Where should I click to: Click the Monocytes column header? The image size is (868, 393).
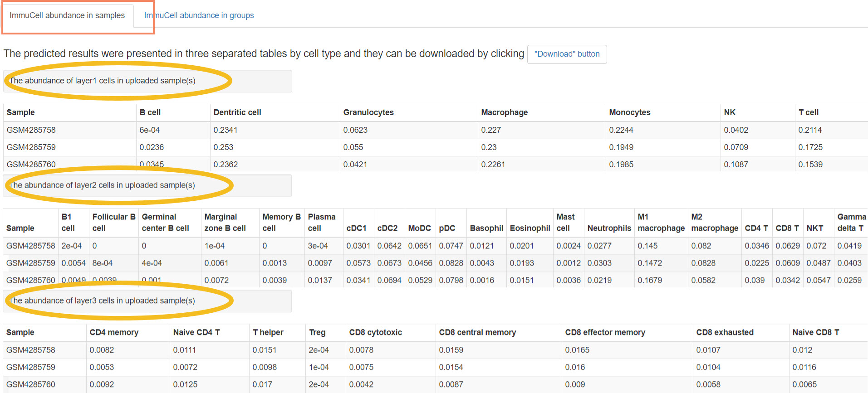click(x=630, y=112)
